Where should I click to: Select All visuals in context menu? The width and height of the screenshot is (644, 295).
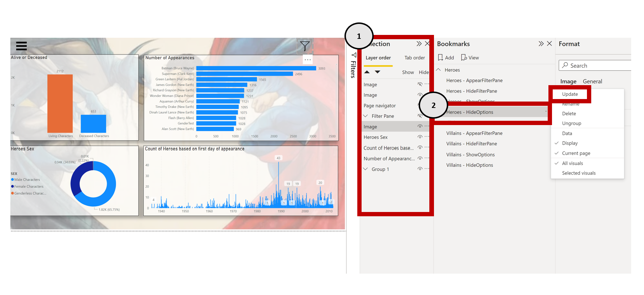[572, 163]
